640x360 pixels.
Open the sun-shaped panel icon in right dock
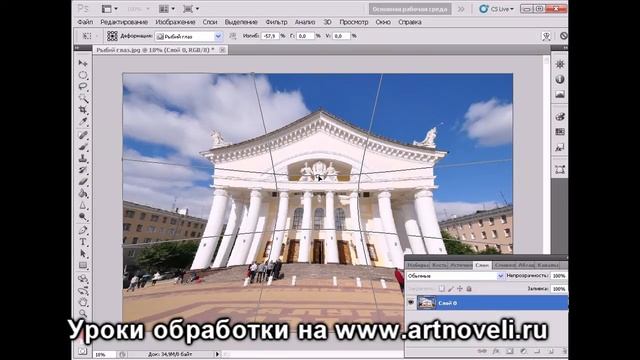pyautogui.click(x=560, y=64)
